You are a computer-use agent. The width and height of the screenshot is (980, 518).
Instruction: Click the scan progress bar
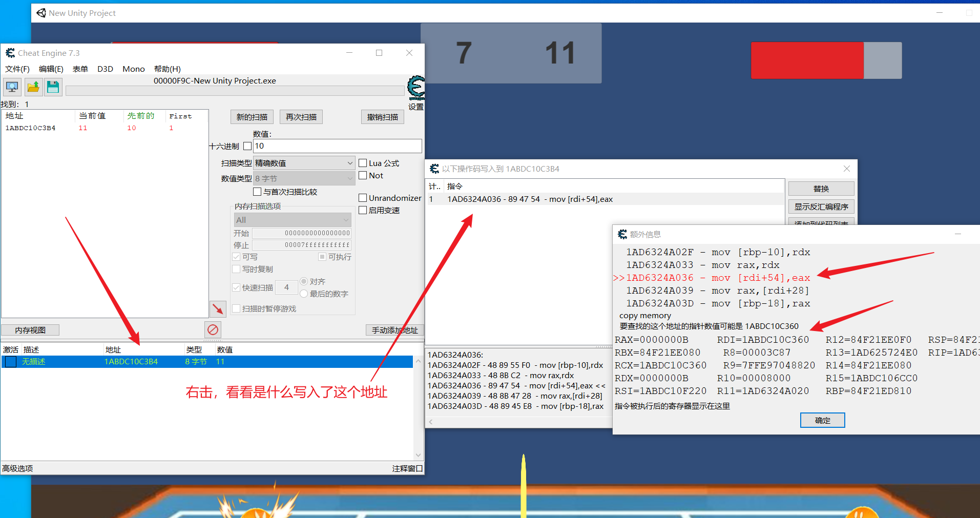[x=235, y=91]
